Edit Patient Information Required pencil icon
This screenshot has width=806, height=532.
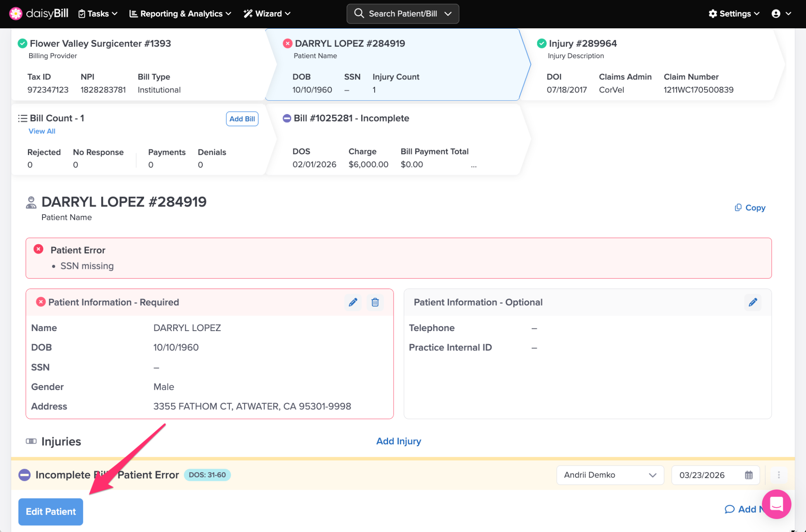(353, 302)
